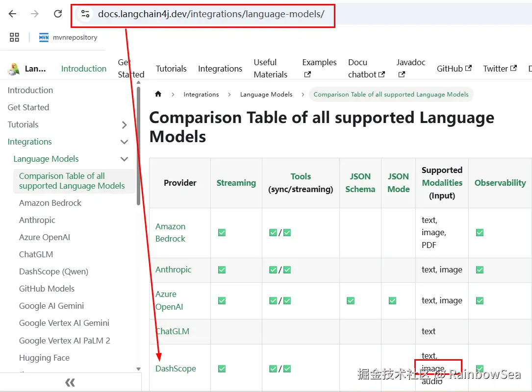Screen dimensions: 532x392
Task: Open site information icon in address bar
Action: (x=85, y=14)
